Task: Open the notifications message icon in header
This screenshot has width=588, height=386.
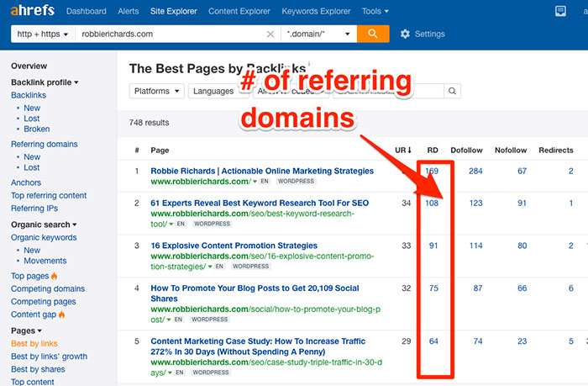Action: [560, 11]
